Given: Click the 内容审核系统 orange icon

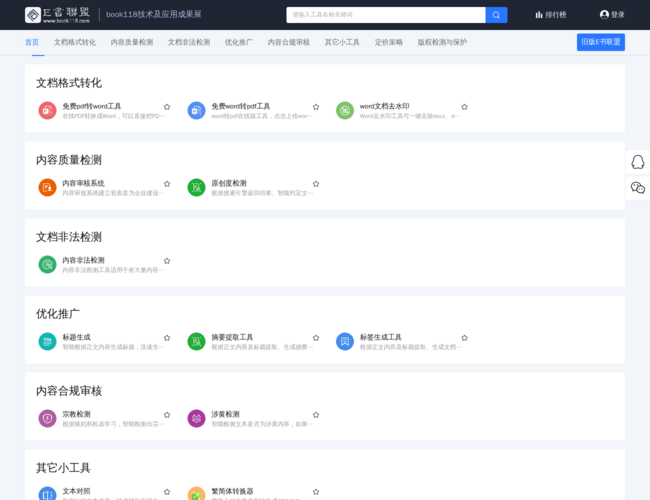Looking at the screenshot, I should click(x=47, y=187).
